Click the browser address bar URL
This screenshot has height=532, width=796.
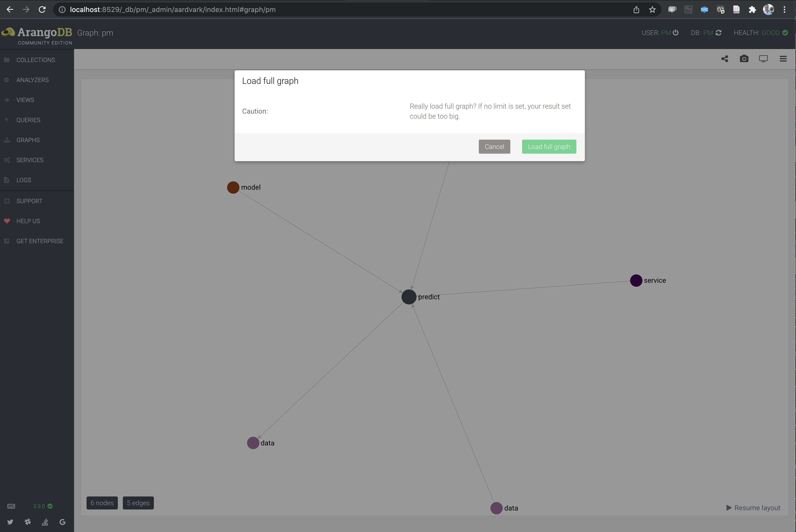173,10
